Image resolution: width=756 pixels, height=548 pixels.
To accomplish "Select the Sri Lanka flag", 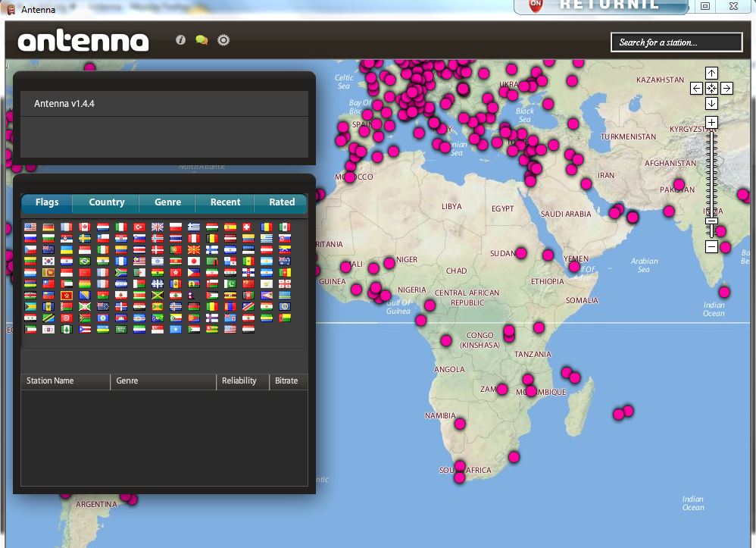I will 48,273.
